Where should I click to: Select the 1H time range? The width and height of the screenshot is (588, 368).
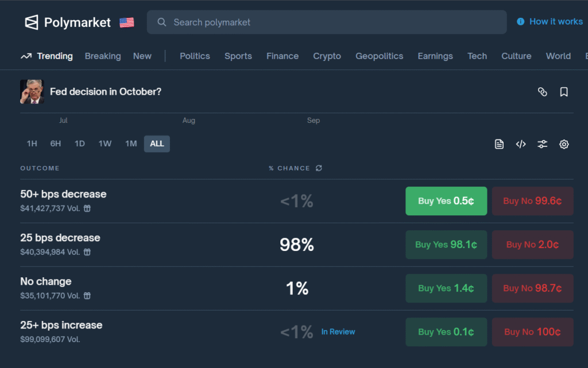point(32,144)
